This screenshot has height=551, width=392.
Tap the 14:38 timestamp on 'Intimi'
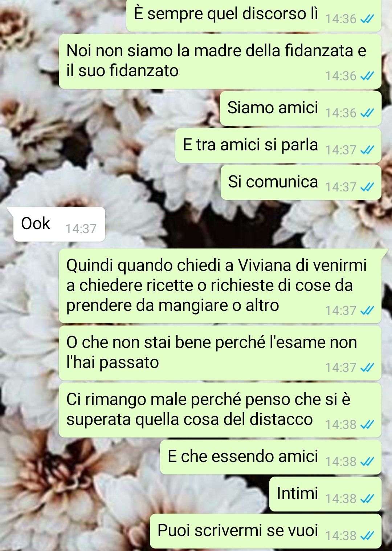click(341, 499)
